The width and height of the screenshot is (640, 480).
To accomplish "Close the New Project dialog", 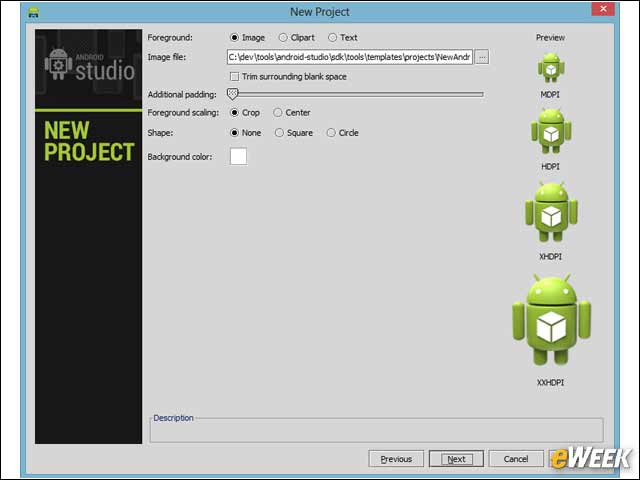I will pos(603,9).
